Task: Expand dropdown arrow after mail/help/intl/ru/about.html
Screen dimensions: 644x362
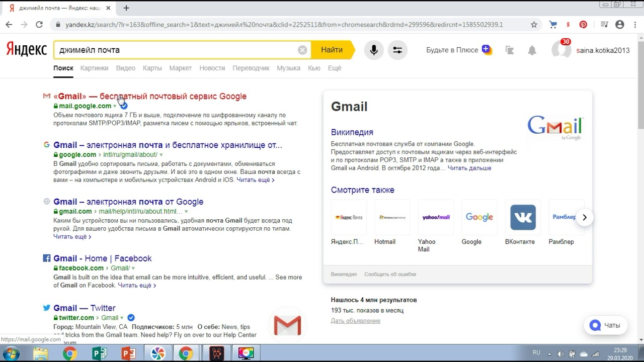Action: [x=186, y=212]
